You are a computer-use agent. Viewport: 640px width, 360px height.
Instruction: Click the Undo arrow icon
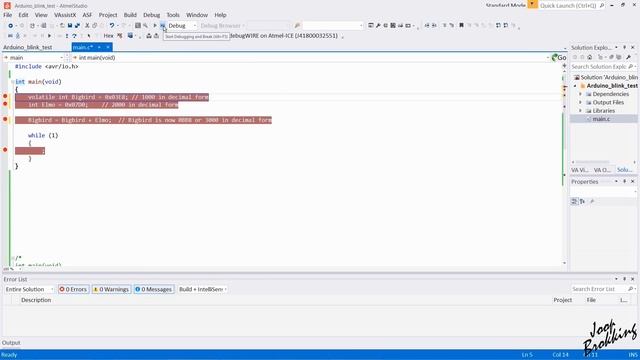click(x=111, y=25)
